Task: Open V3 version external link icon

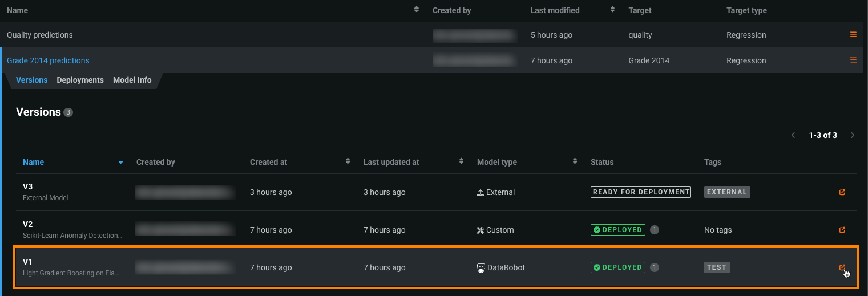Action: pyautogui.click(x=842, y=192)
